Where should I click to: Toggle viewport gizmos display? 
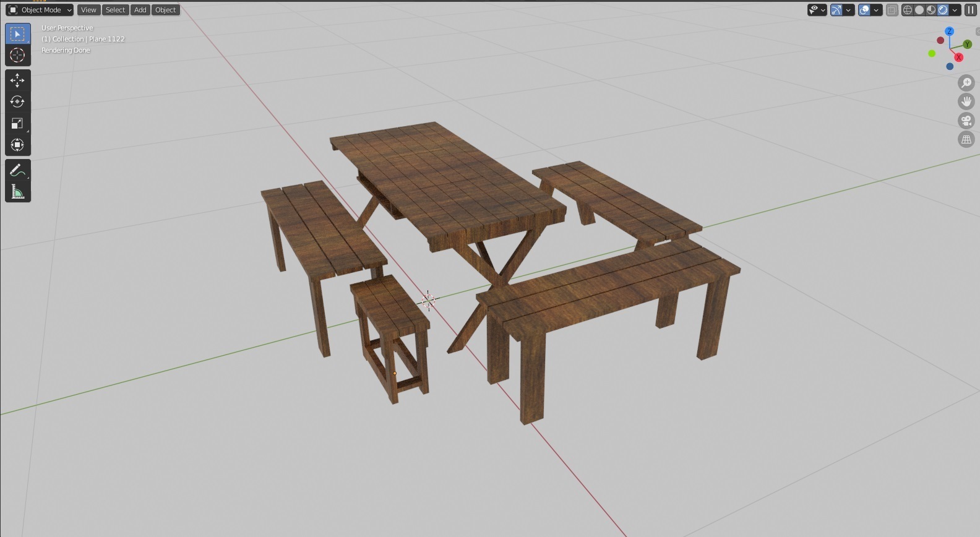click(x=836, y=10)
